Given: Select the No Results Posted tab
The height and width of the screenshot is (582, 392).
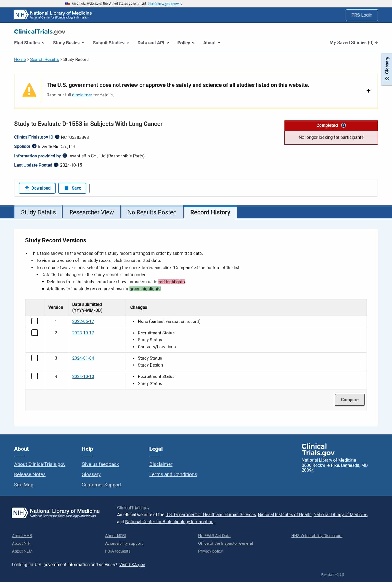Looking at the screenshot, I should click(152, 212).
